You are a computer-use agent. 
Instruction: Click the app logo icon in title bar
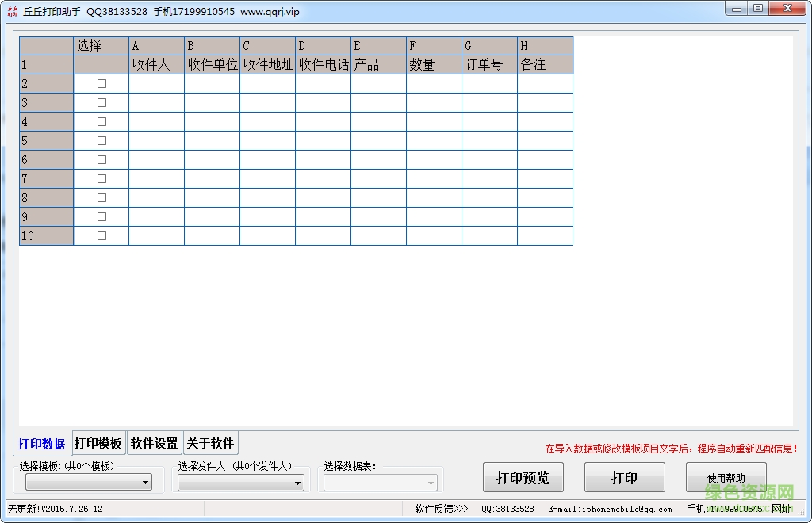pyautogui.click(x=11, y=10)
